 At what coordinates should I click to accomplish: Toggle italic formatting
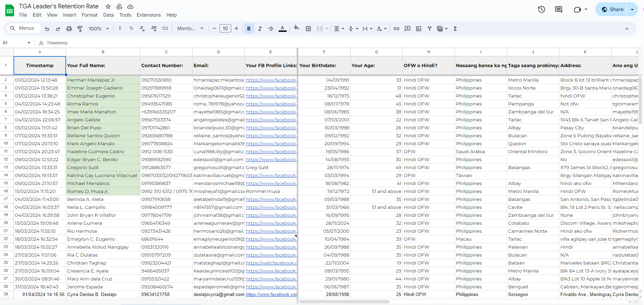pyautogui.click(x=260, y=29)
